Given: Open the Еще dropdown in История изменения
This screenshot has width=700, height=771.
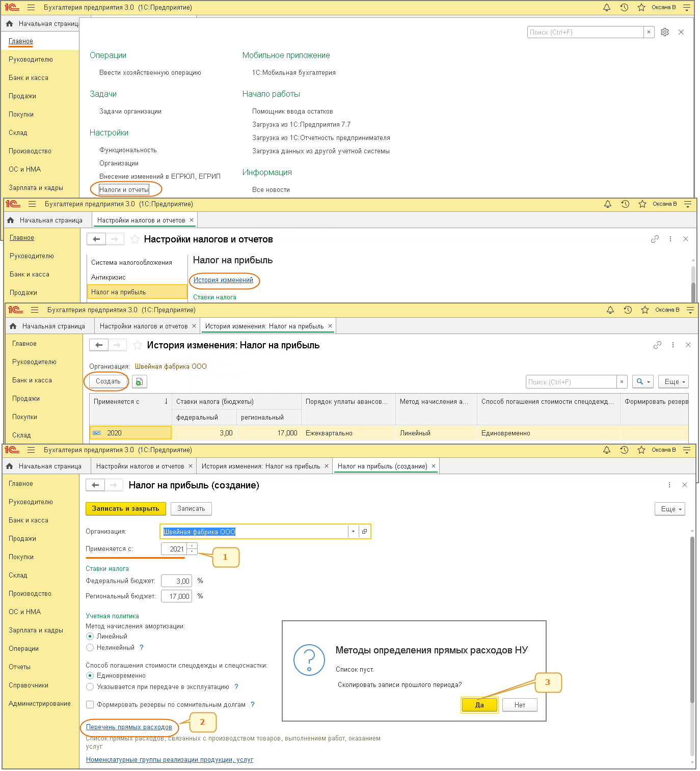Looking at the screenshot, I should 674,381.
